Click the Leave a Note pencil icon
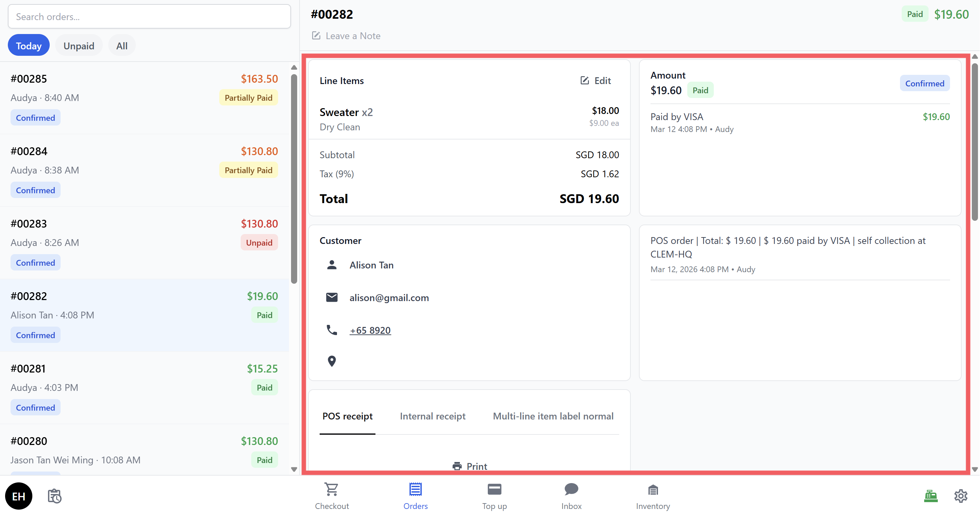This screenshot has width=980, height=512. click(316, 36)
